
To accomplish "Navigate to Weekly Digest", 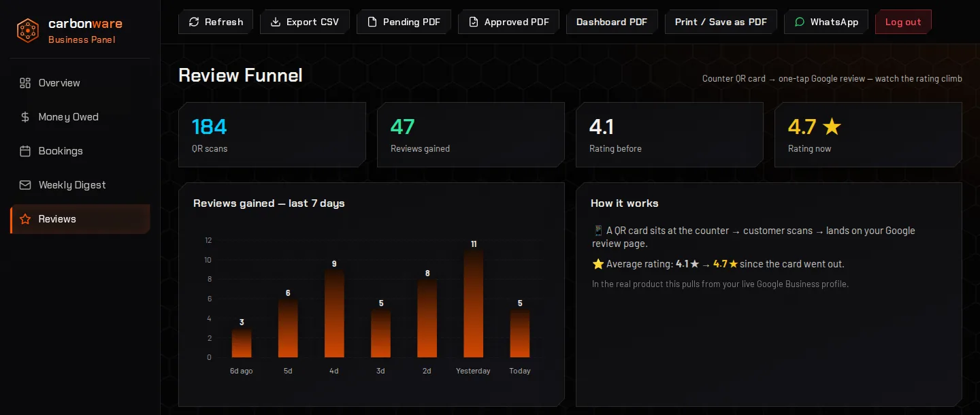I will coord(80,185).
